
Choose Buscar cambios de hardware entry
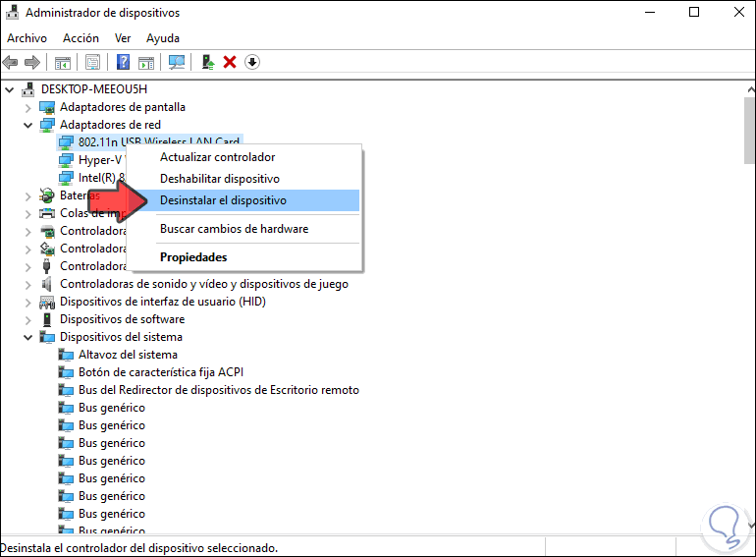[243, 229]
